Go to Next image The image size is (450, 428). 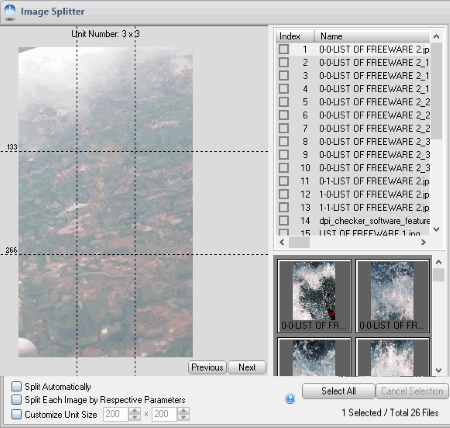click(x=247, y=367)
